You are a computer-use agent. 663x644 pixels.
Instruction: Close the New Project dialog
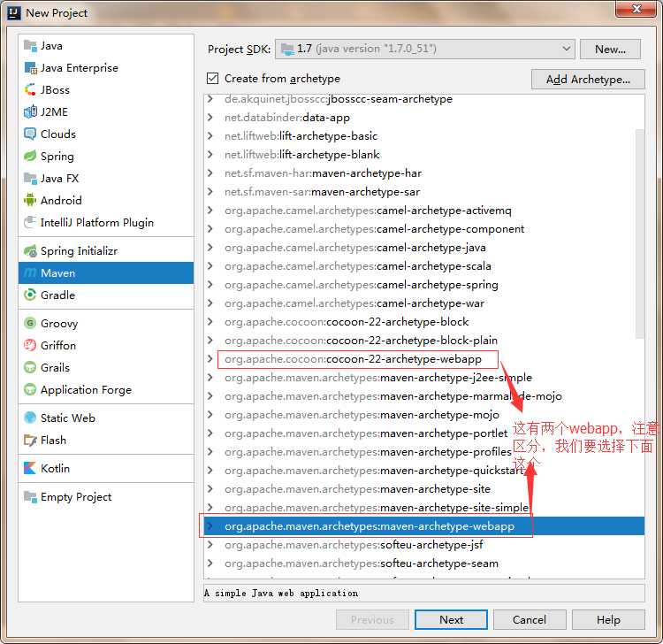[636, 9]
